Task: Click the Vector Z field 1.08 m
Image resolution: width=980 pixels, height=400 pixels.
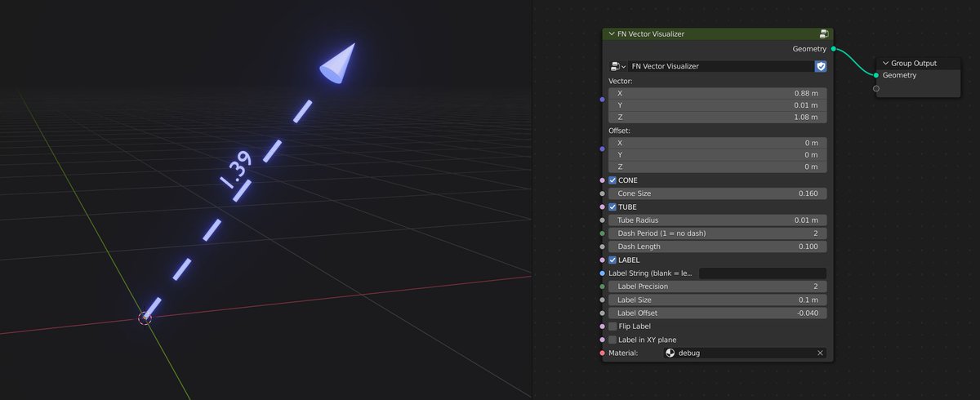Action: pyautogui.click(x=717, y=118)
